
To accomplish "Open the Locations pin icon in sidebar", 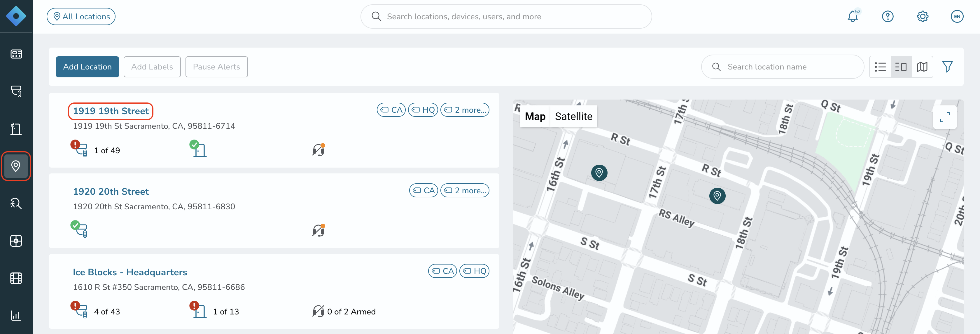I will (x=16, y=166).
